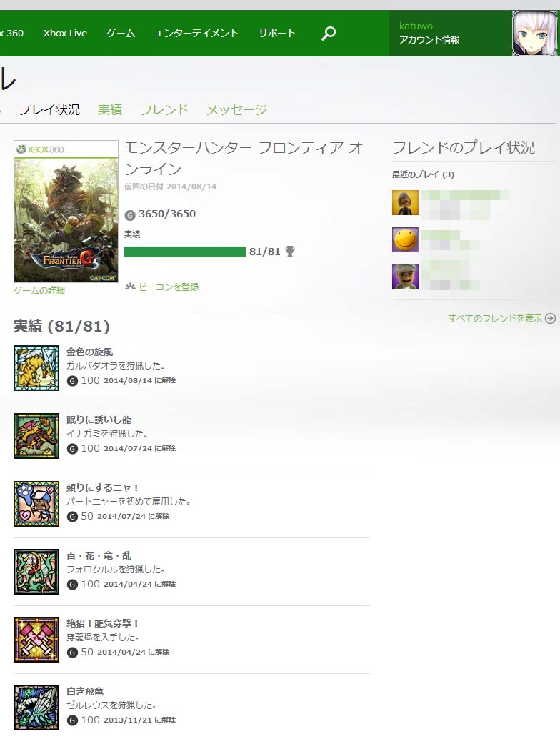Click the フレンドのプレイ状況 heading

tap(464, 147)
